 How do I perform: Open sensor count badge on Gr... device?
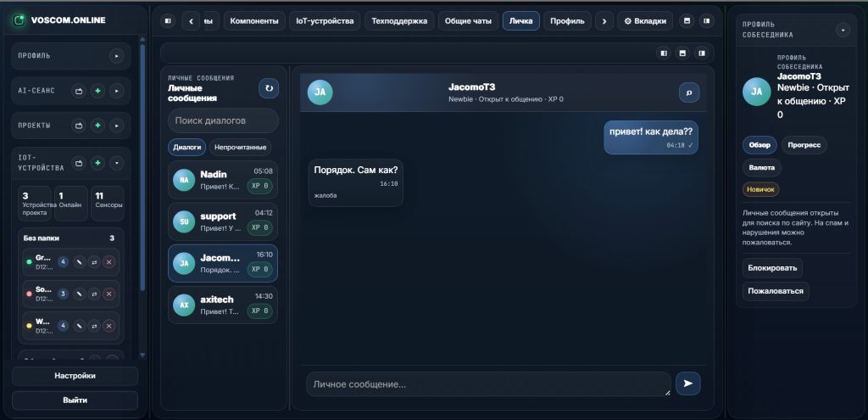pyautogui.click(x=64, y=261)
